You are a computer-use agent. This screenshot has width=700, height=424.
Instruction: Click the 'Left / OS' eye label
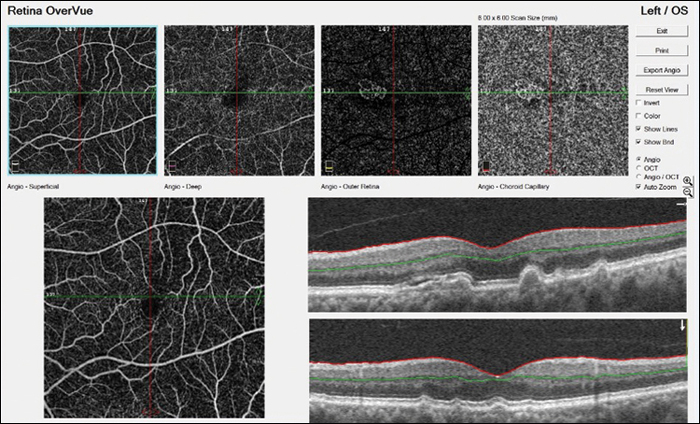pos(664,11)
